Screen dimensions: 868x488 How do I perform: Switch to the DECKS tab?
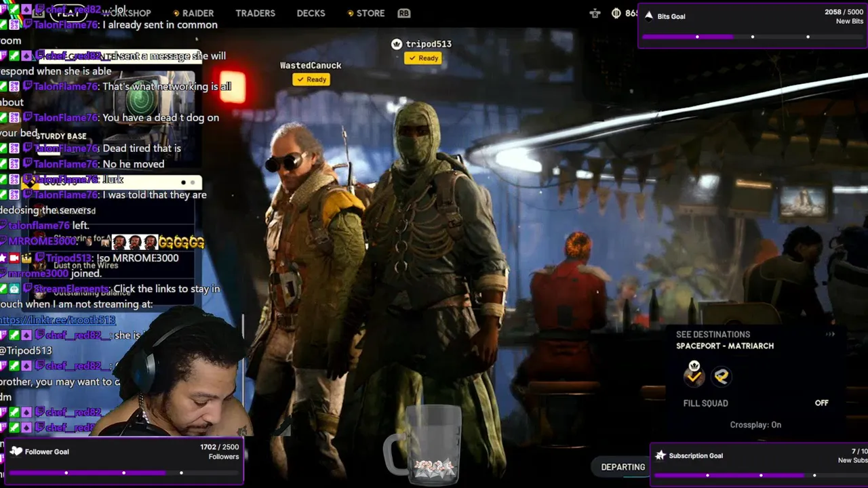[x=311, y=13]
